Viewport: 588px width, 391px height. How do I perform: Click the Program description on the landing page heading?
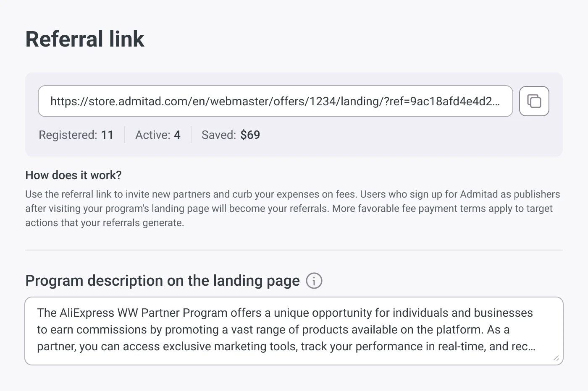click(x=163, y=281)
